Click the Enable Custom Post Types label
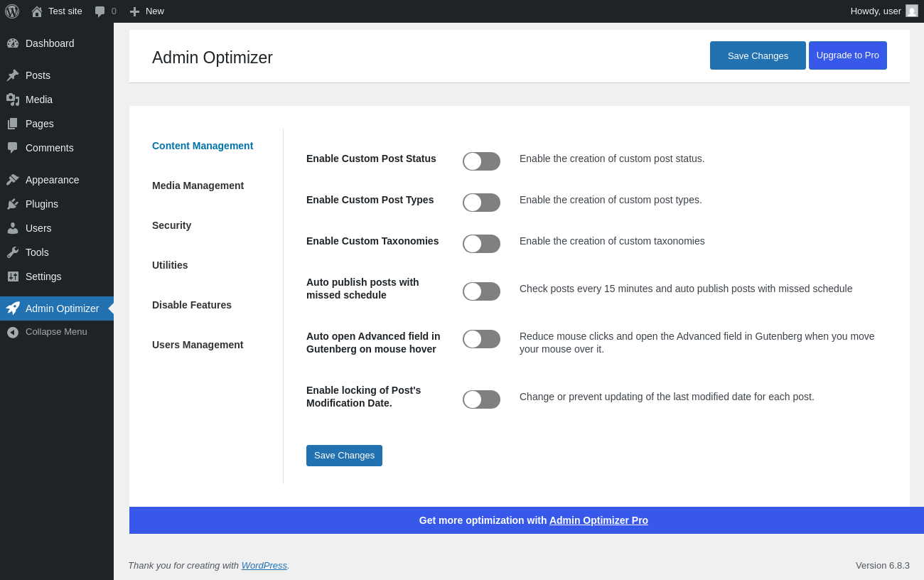Image resolution: width=924 pixels, height=580 pixels. 370,200
